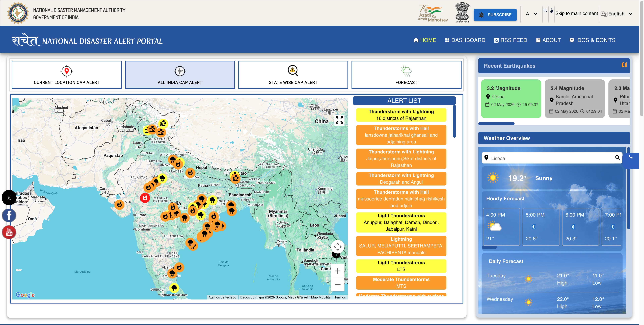The image size is (644, 325).
Task: Select the 4:00 PM hourly forecast card
Action: 501,227
